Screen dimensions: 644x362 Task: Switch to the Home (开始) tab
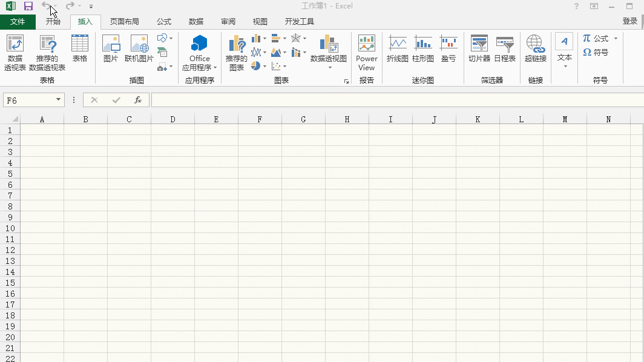point(53,21)
